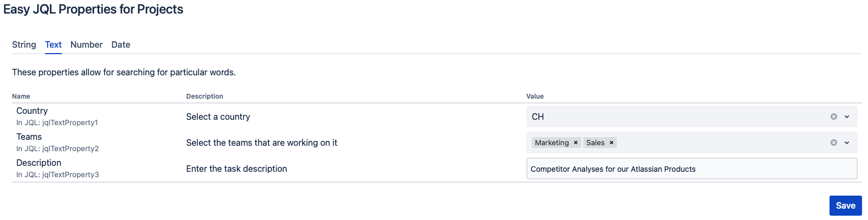Click the jqlTextProperty1 JQL hint text
Viewport: 868px width, 220px height.
(x=57, y=122)
